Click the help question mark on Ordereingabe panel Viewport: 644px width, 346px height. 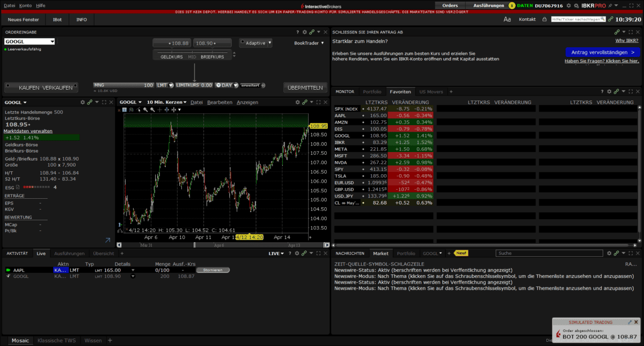297,32
